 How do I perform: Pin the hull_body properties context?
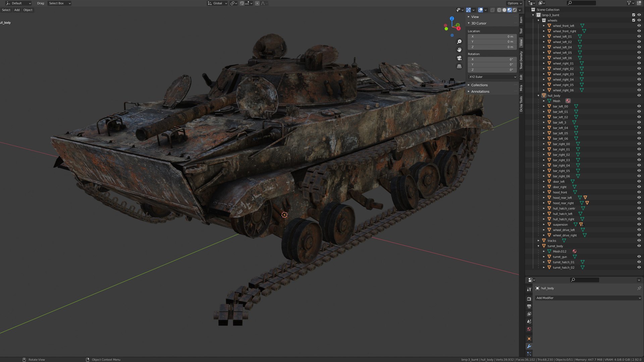tap(639, 288)
